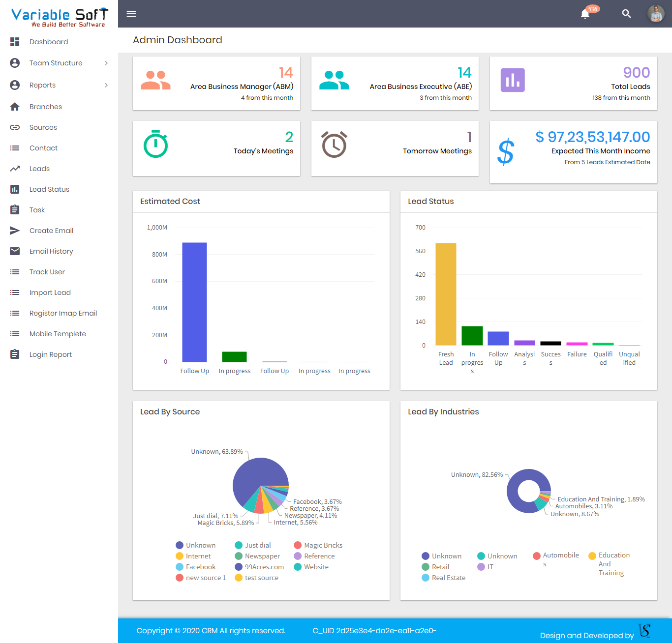Toggle Magic Bricks legend entry
Image resolution: width=672 pixels, height=643 pixels.
pyautogui.click(x=318, y=545)
